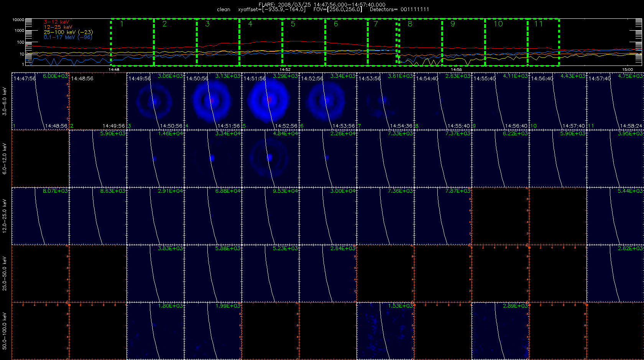Open the 12-25 keV image with peak 9.53E+04
Image resolution: width=644 pixels, height=360 pixels.
(271, 216)
